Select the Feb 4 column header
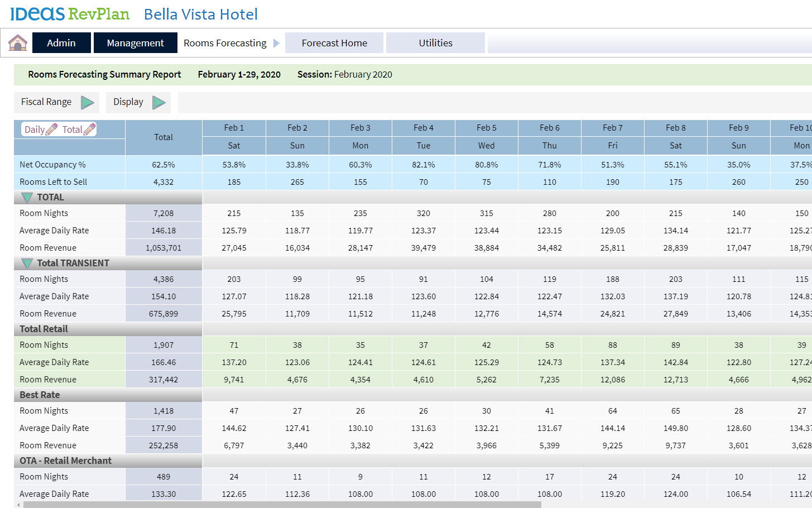 point(423,128)
